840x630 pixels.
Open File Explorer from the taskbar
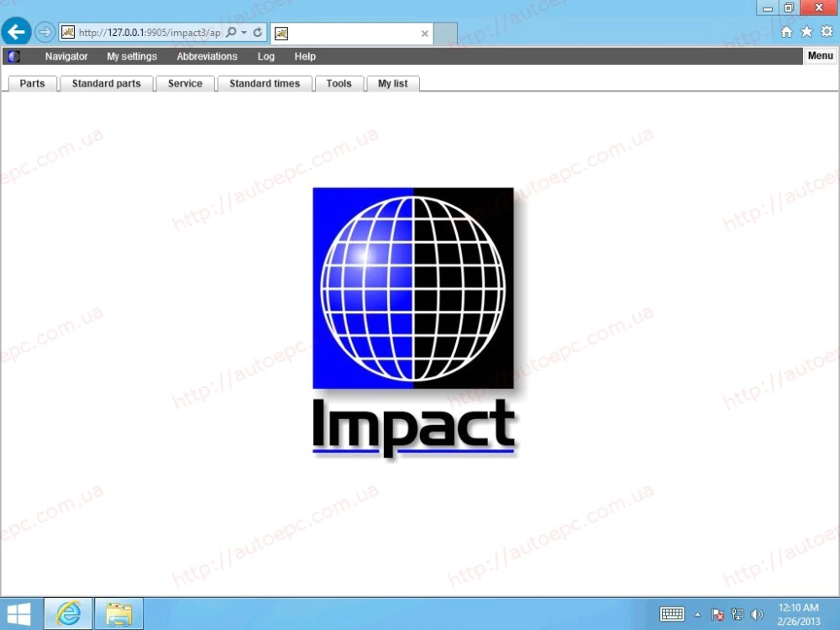coord(118,614)
